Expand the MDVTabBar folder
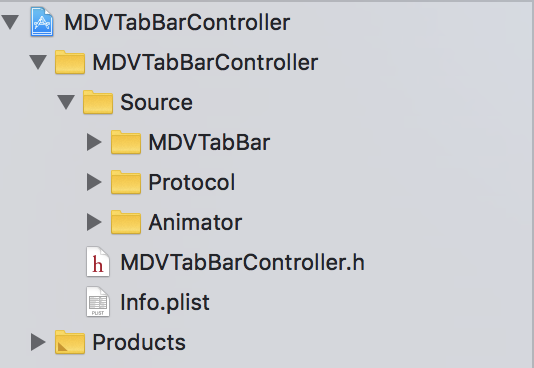The height and width of the screenshot is (368, 534). (x=94, y=142)
